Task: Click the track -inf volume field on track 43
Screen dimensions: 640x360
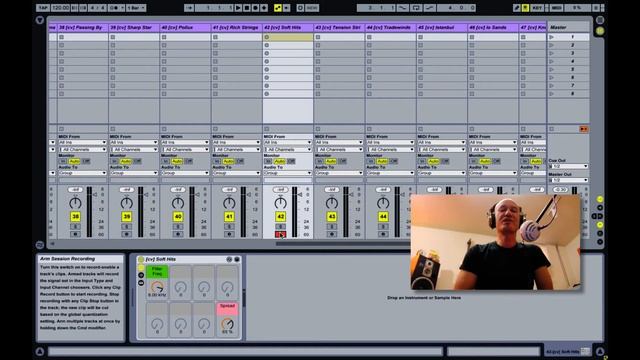Action: pos(331,190)
